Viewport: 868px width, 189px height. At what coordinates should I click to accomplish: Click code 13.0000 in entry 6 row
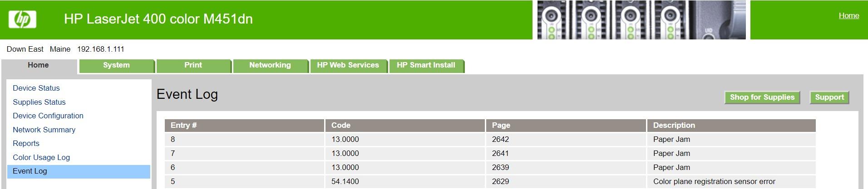pyautogui.click(x=345, y=167)
